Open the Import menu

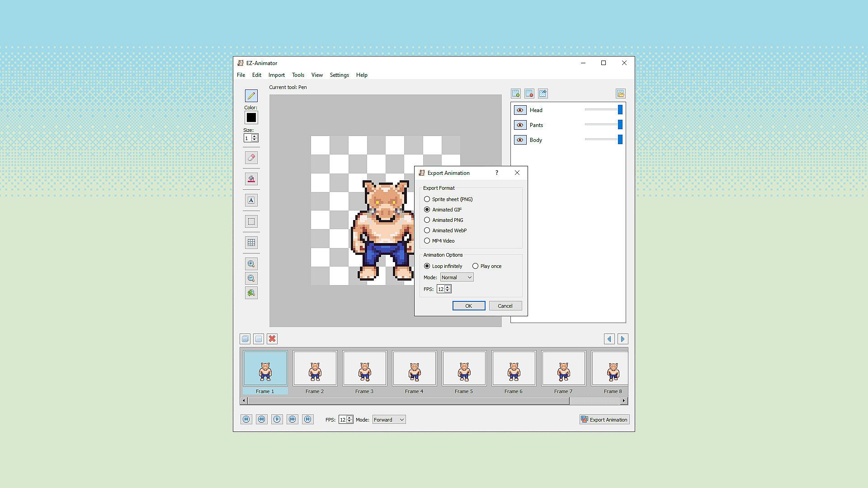tap(276, 75)
